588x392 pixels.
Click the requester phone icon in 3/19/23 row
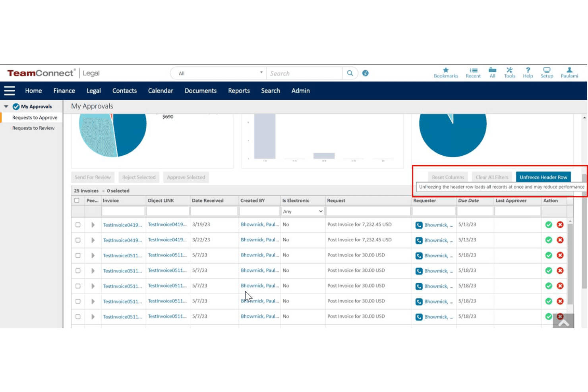(419, 225)
